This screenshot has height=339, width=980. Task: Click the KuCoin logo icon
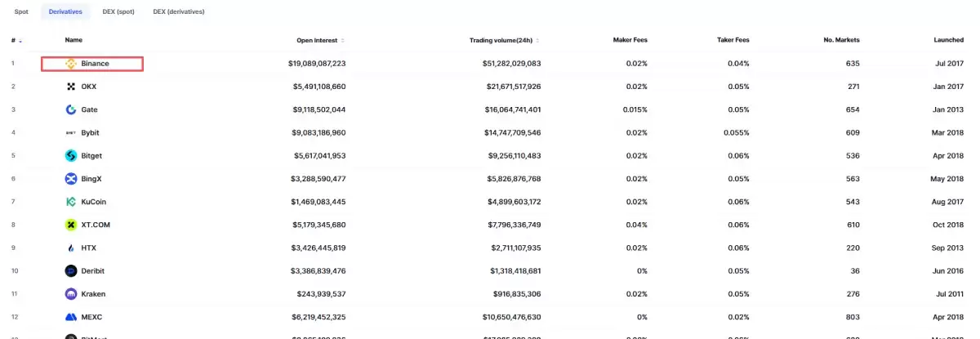point(71,202)
